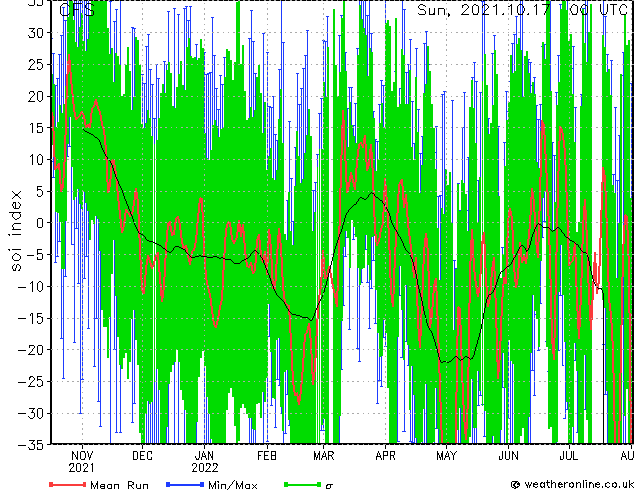
Task: Click the 'soi index' axis title
Action: coord(15,230)
